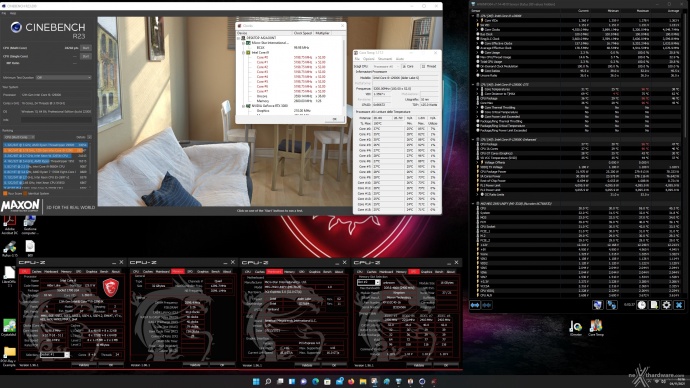Open LibreOffice desktop icon

coord(9,276)
